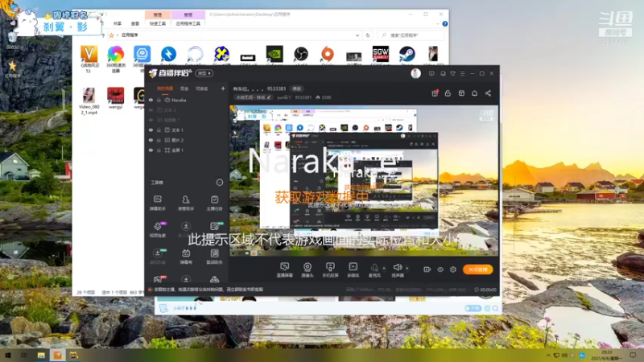Collapse the 工具箱 toolbox with the minus circle
The image size is (644, 362).
pos(220,183)
